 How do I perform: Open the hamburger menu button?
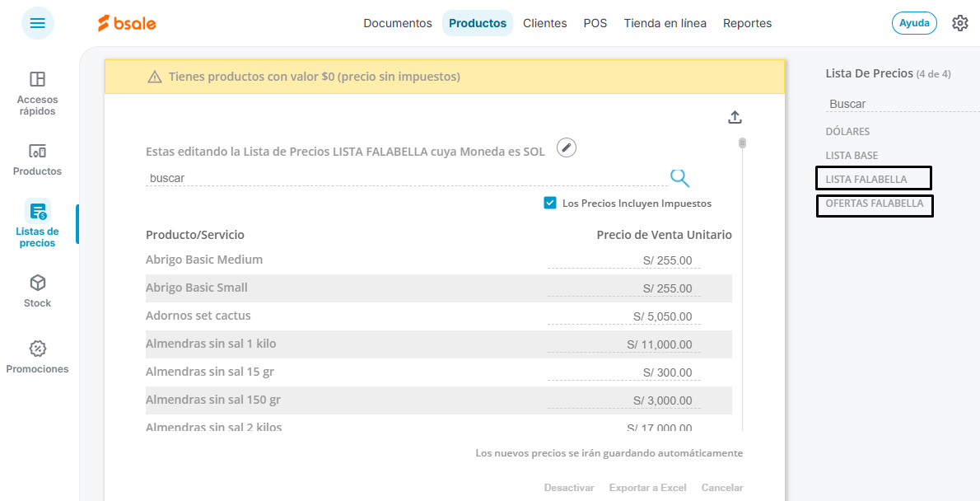click(38, 23)
